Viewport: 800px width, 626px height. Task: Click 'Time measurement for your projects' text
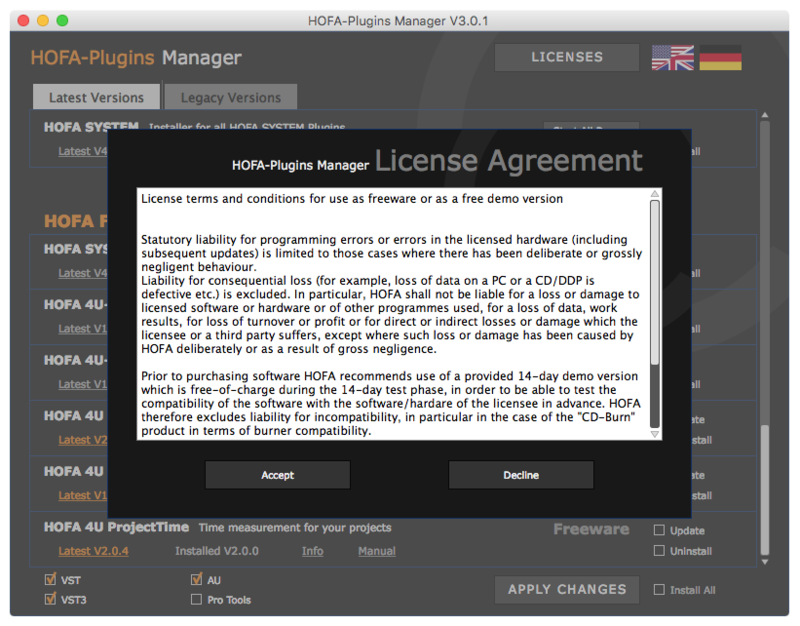295,528
